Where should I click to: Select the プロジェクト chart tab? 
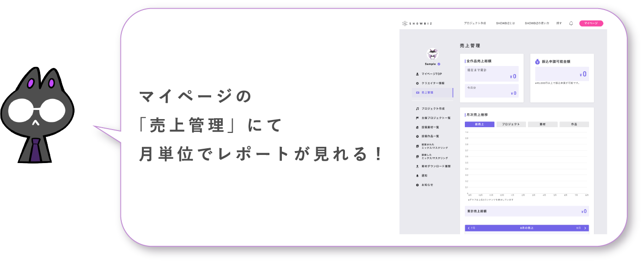point(511,124)
